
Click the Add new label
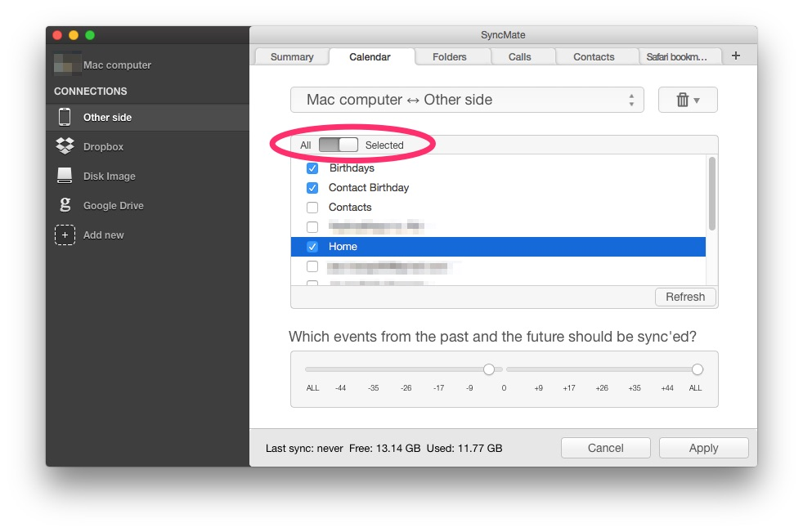pyautogui.click(x=104, y=235)
